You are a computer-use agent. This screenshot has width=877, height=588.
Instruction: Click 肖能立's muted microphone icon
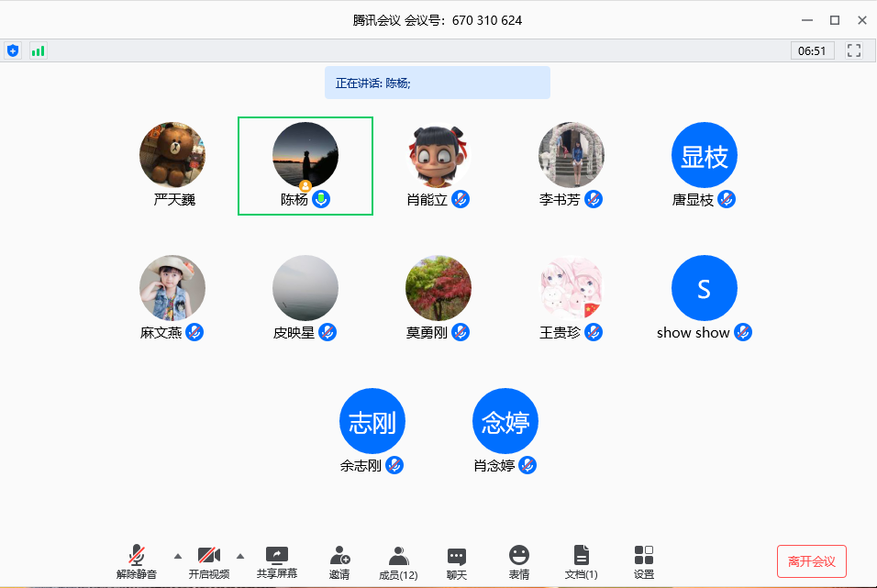461,199
